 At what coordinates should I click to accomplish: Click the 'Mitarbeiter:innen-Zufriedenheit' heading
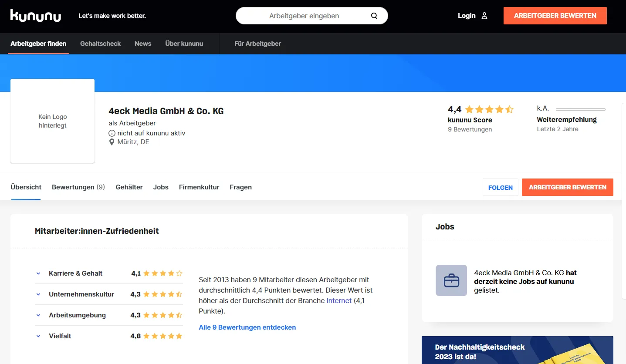pyautogui.click(x=97, y=231)
